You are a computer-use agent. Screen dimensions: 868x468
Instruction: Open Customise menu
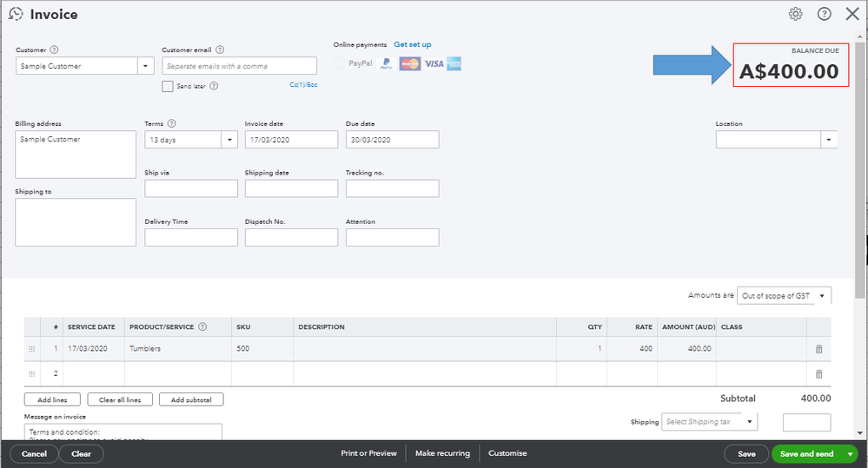[x=507, y=453]
